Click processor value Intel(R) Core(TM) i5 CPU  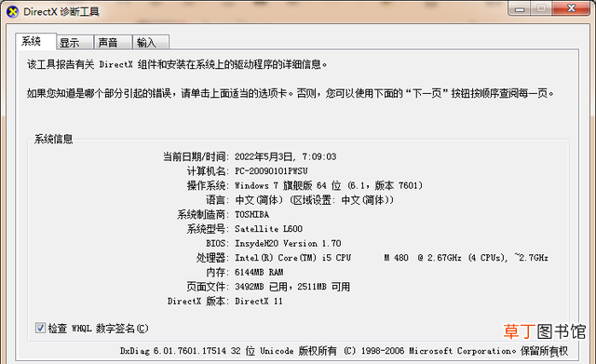(292, 258)
